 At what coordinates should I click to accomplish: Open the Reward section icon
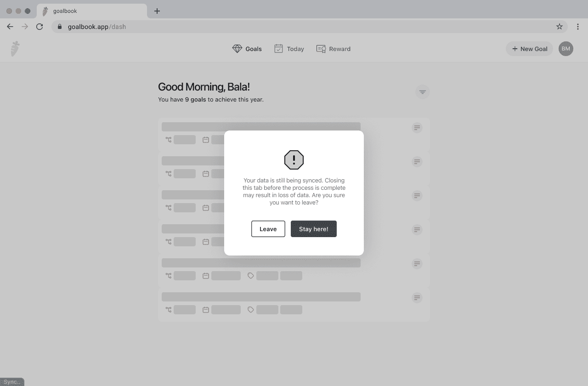[321, 48]
